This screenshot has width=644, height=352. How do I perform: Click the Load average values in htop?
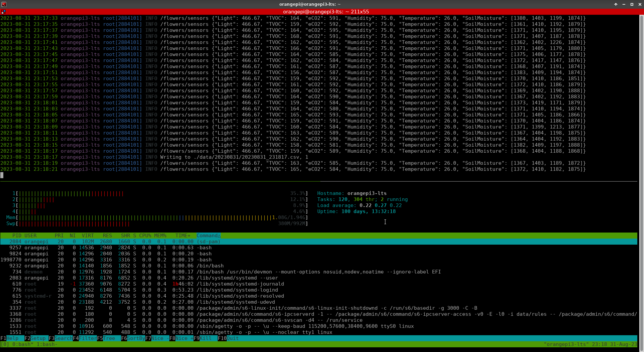[380, 205]
